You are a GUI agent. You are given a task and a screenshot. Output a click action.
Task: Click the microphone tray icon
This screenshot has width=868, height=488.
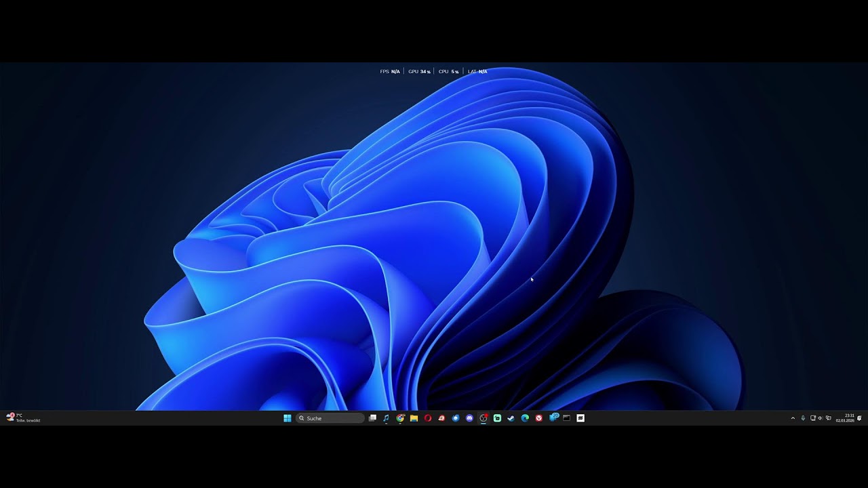(803, 418)
